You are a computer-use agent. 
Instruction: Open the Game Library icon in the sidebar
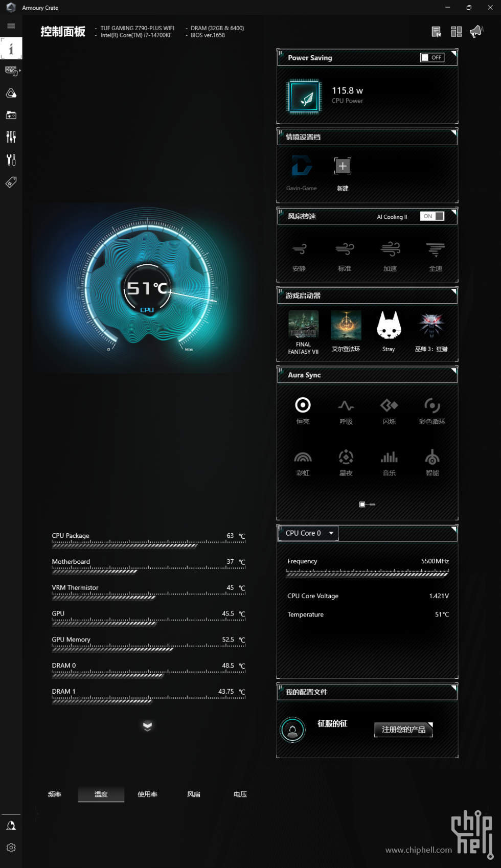click(x=11, y=115)
